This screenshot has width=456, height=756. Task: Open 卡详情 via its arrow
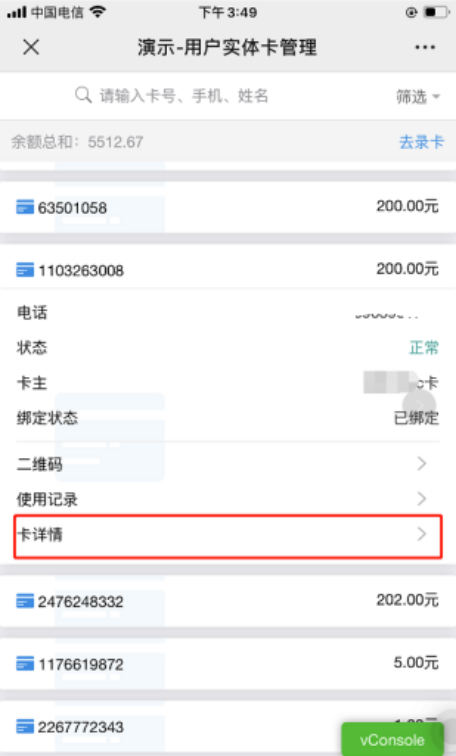tap(422, 534)
